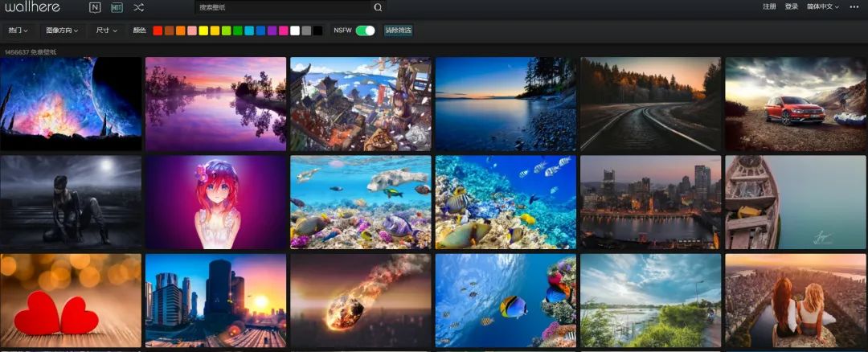Filter by black color swatch
Viewport: 868px width, 352px height.
click(x=317, y=31)
